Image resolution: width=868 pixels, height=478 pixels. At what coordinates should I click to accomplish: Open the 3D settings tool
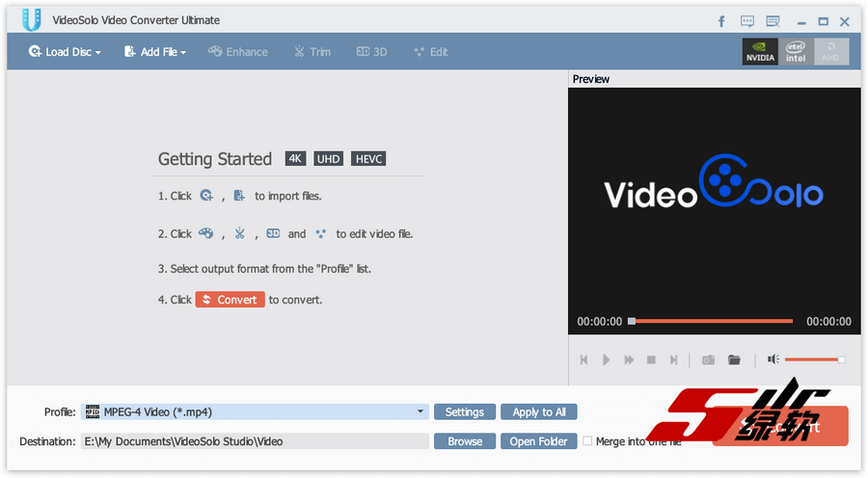click(x=371, y=52)
